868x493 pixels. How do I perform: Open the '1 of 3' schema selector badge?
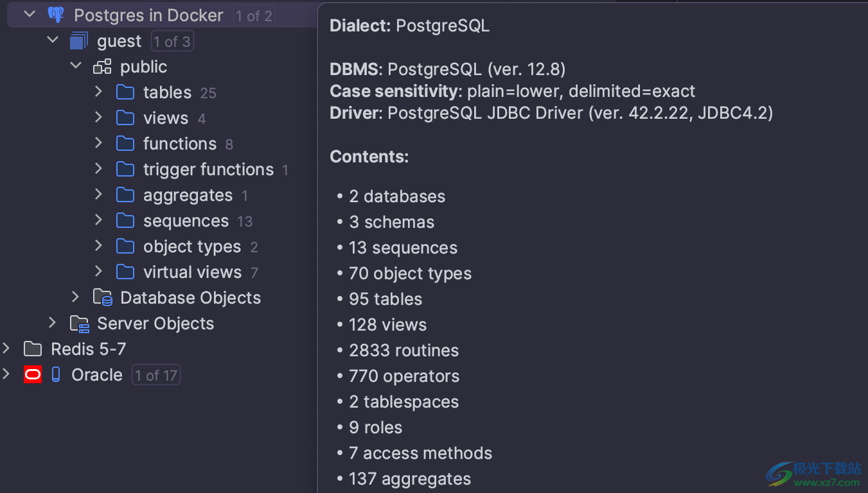coord(172,42)
